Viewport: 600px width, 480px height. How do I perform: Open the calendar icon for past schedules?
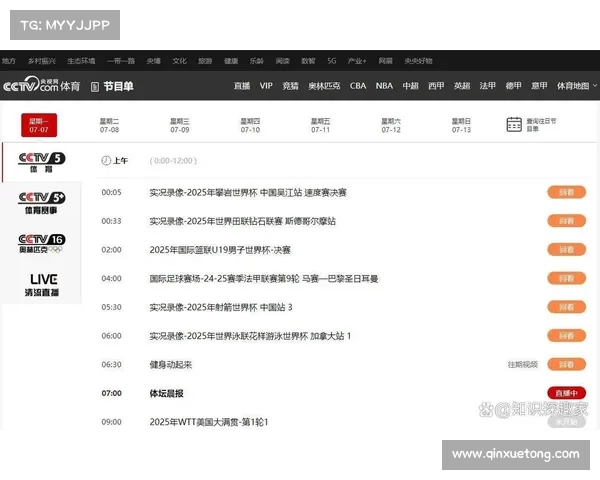pos(514,124)
